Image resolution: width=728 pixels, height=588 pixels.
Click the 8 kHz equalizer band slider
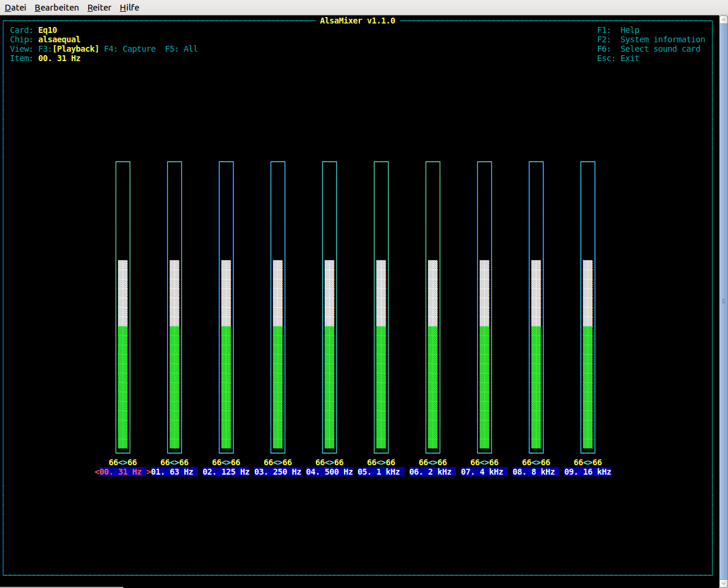pos(536,307)
